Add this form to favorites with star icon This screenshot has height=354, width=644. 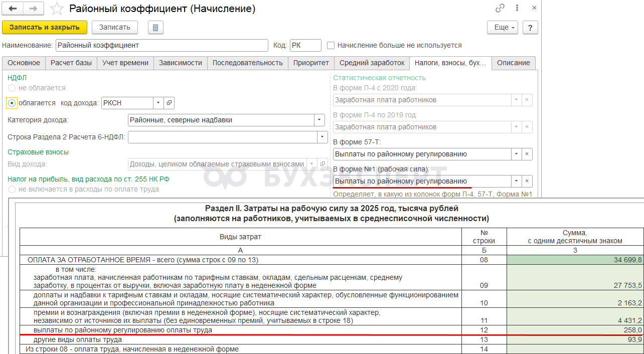tap(57, 9)
